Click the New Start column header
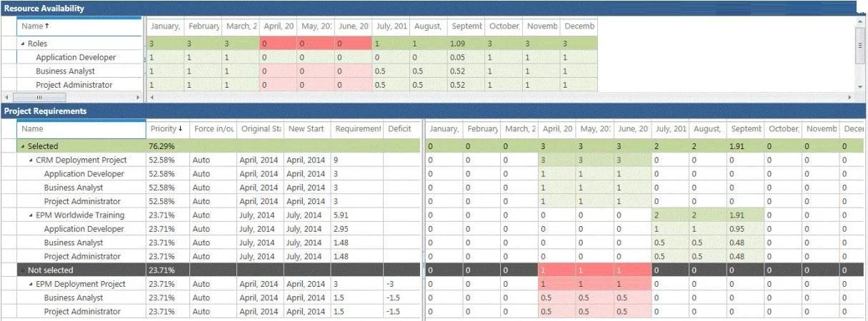Viewport: 868px width, 321px height. pyautogui.click(x=307, y=129)
